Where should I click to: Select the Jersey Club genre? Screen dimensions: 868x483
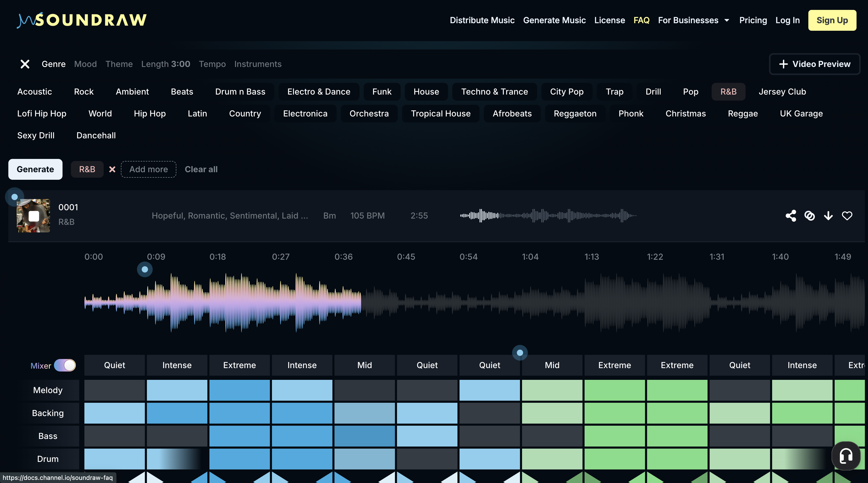(x=782, y=91)
